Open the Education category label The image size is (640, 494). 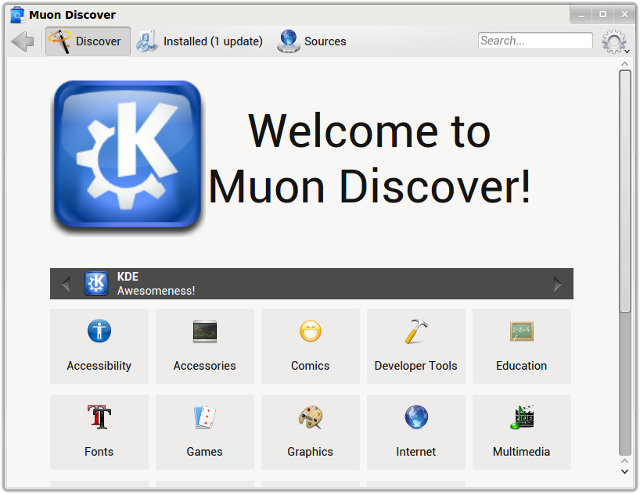(522, 366)
